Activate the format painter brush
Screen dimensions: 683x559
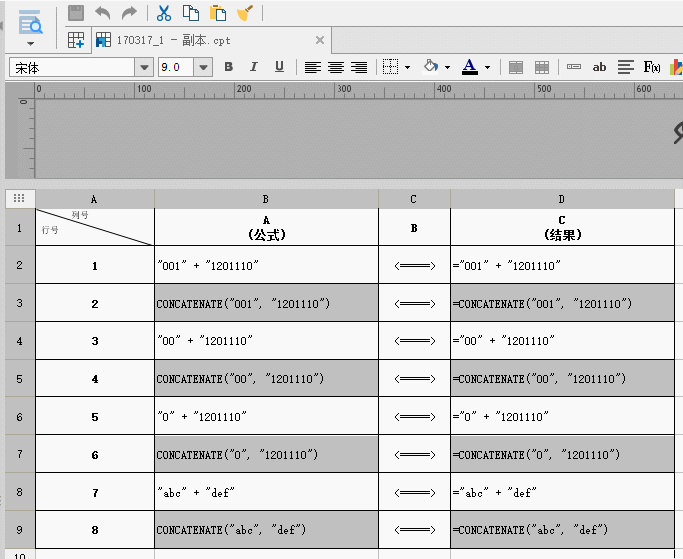(x=245, y=13)
